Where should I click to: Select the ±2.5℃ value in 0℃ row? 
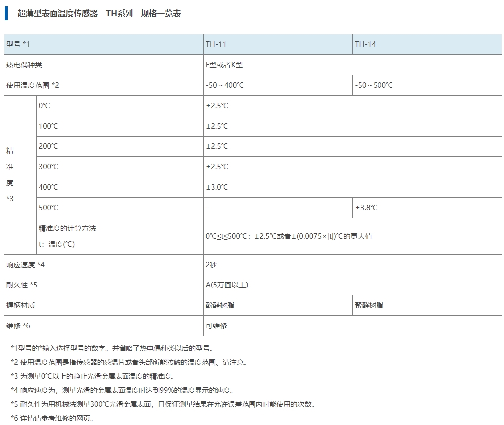(x=217, y=106)
